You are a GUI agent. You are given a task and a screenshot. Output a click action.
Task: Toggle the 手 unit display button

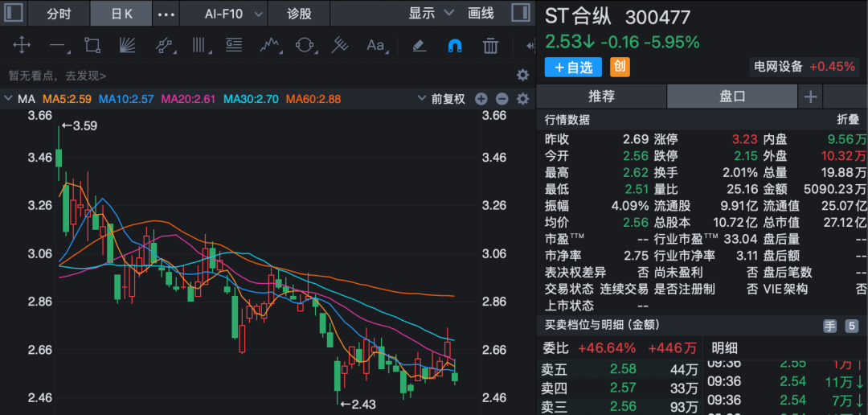pos(829,326)
